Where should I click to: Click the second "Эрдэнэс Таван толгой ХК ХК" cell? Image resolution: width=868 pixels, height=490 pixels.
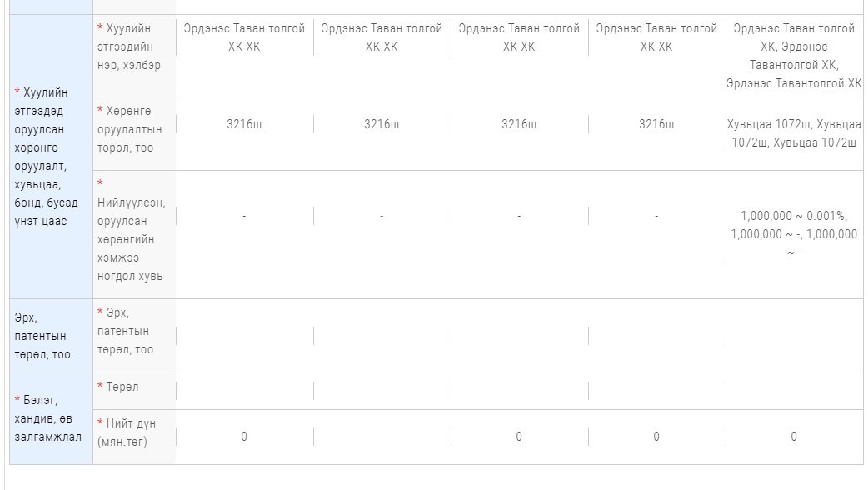click(x=382, y=37)
